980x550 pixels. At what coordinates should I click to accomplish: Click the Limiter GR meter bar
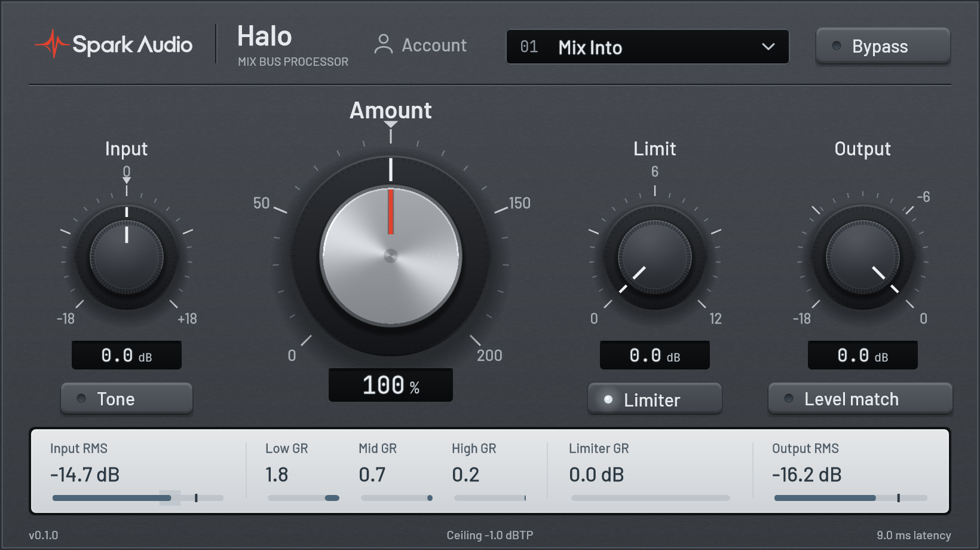click(x=650, y=497)
